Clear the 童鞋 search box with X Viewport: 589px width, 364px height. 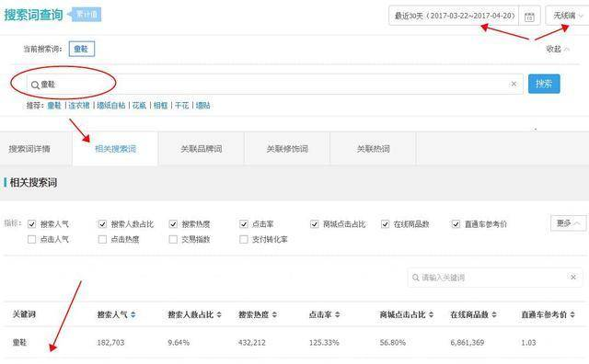[514, 84]
